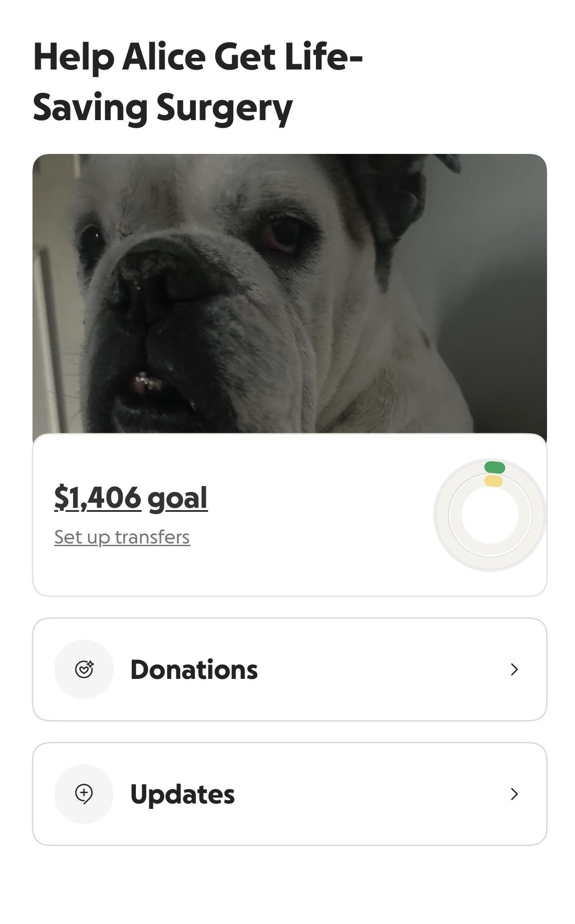Click the $1,406 amount link

[x=97, y=497]
